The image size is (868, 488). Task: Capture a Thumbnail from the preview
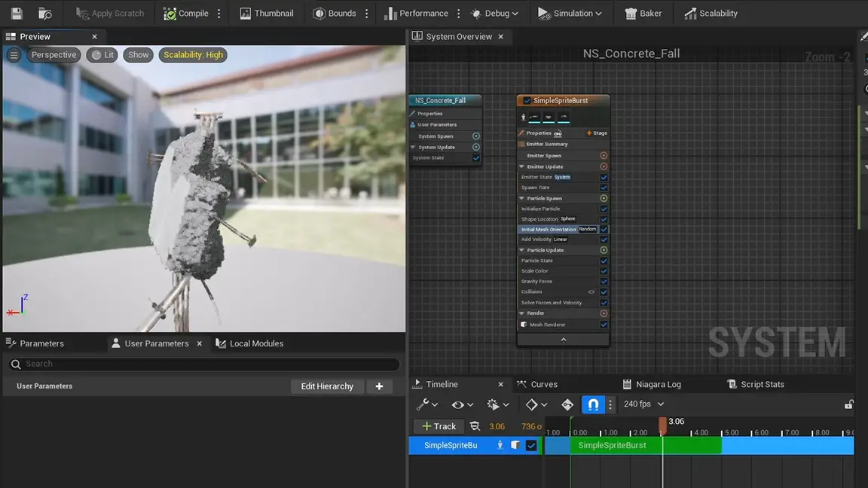pos(267,14)
